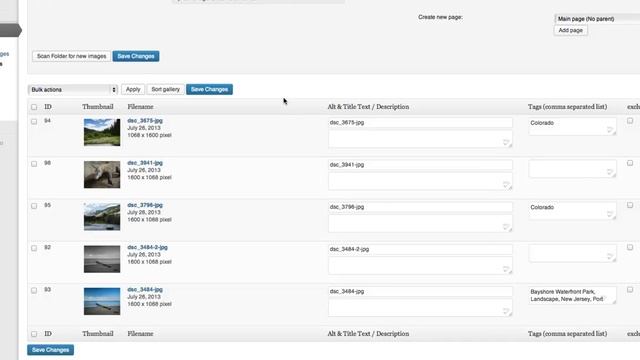640x360 pixels.
Task: Check the row checkbox for ID 95
Action: (x=34, y=206)
